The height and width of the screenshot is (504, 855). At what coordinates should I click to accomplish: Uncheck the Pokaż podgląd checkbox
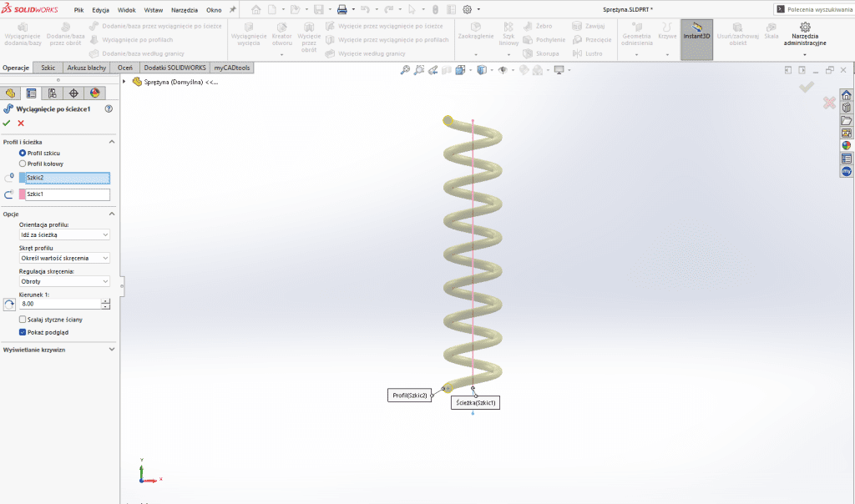tap(23, 332)
